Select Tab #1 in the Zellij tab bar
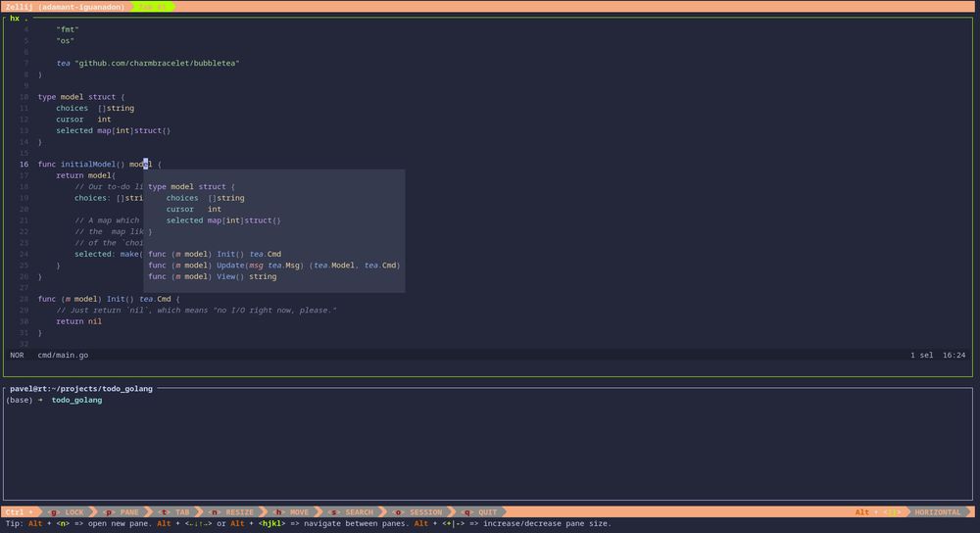Viewport: 980px width, 533px height. 153,6
